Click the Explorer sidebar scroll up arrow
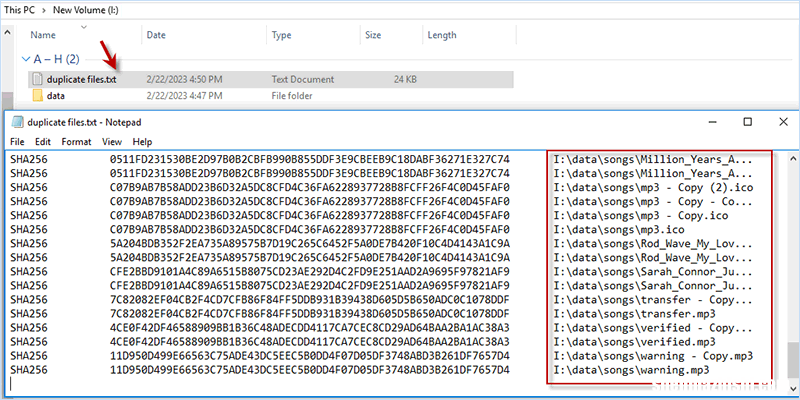Screen dimensions: 800x400 point(8,32)
